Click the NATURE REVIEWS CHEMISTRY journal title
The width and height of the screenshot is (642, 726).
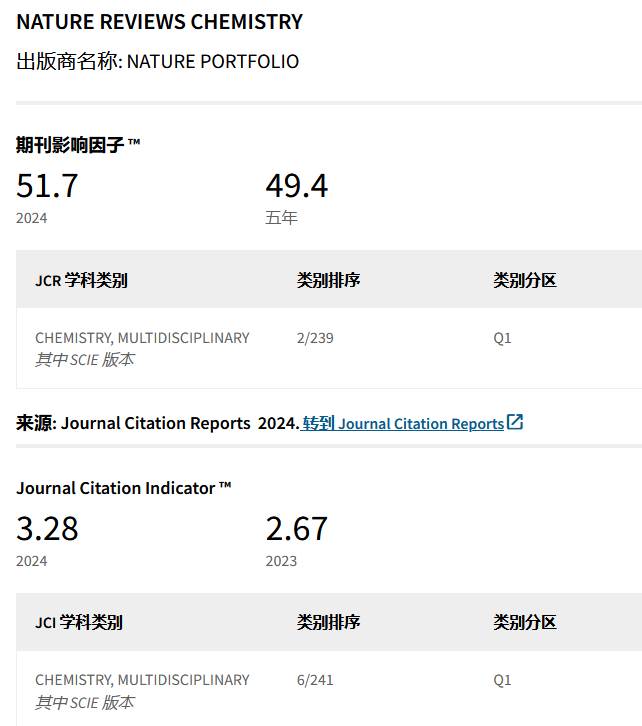159,21
